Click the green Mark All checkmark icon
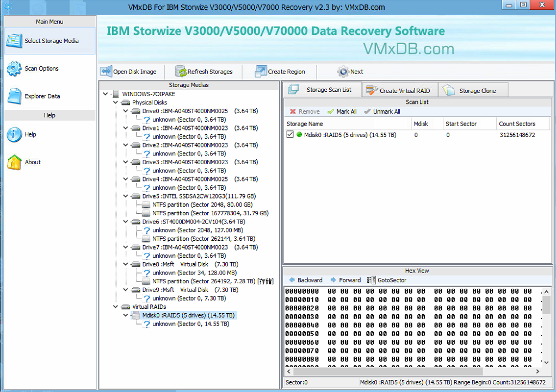 coord(330,111)
